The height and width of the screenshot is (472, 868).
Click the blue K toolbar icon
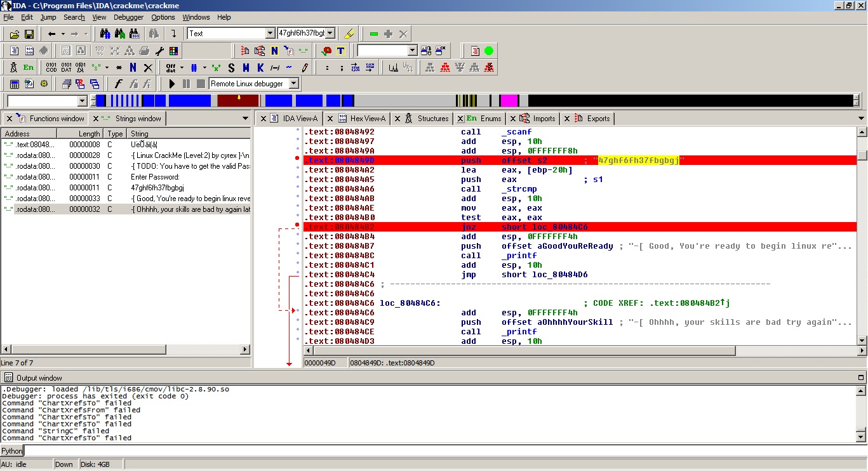click(x=260, y=67)
